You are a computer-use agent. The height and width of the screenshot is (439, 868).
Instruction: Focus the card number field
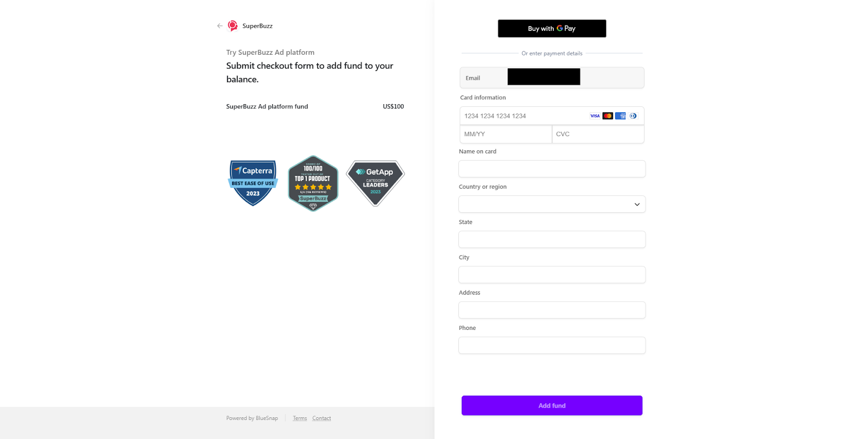pyautogui.click(x=552, y=116)
